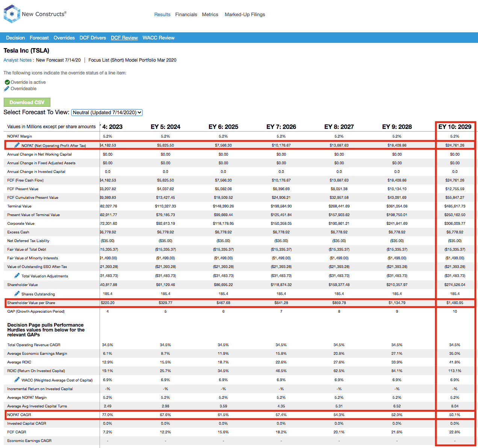Click the Average ROIC row label

pyautogui.click(x=19, y=362)
